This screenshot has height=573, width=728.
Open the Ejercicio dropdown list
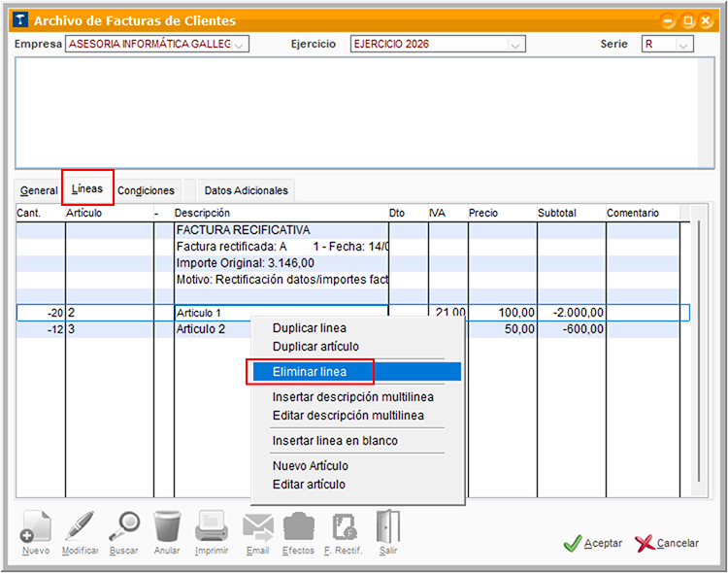tap(514, 44)
